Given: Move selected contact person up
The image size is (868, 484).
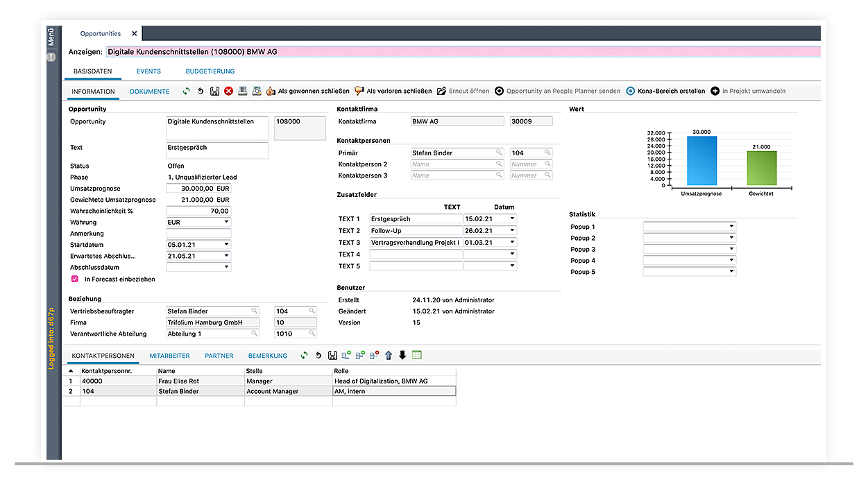Looking at the screenshot, I should tap(389, 355).
